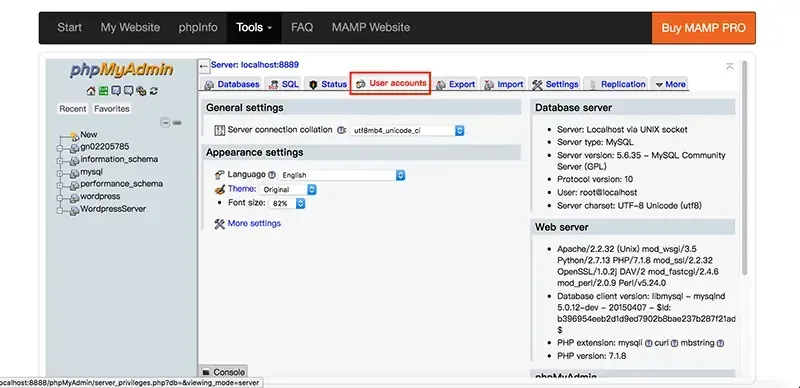Click the performance_schema database icon
The height and width of the screenshot is (388, 800).
74,185
